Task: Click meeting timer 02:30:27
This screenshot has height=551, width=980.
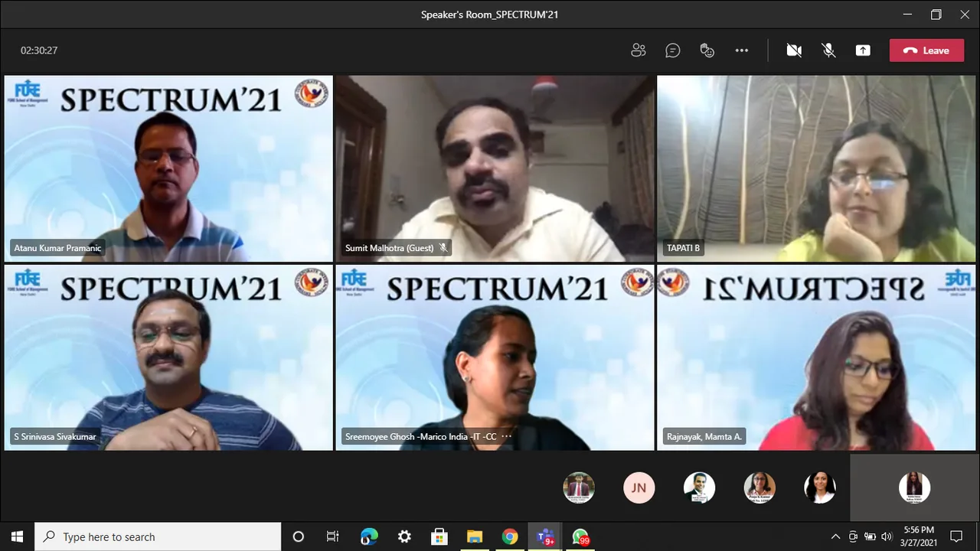Action: point(39,51)
